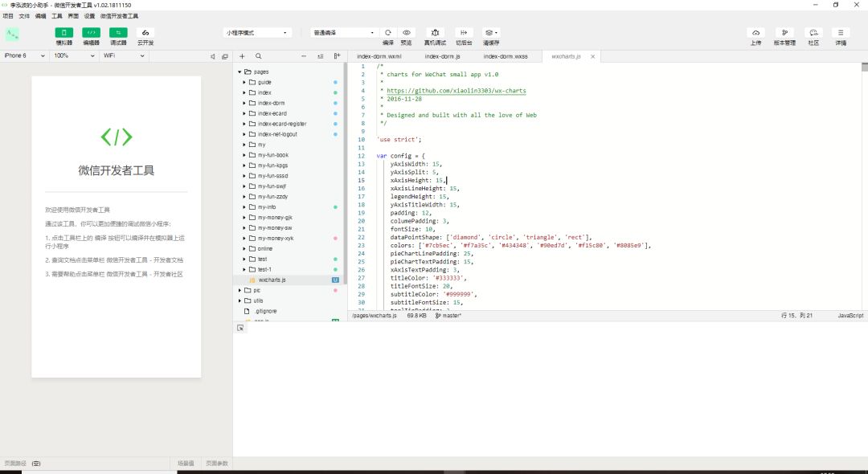868x474 pixels.
Task: Expand the my-fun-book folder
Action: click(x=244, y=155)
